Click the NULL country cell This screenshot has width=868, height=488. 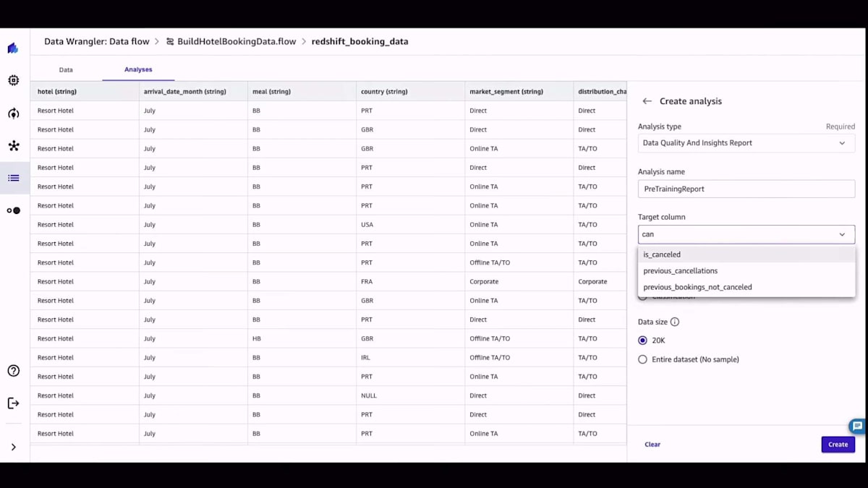pos(410,396)
